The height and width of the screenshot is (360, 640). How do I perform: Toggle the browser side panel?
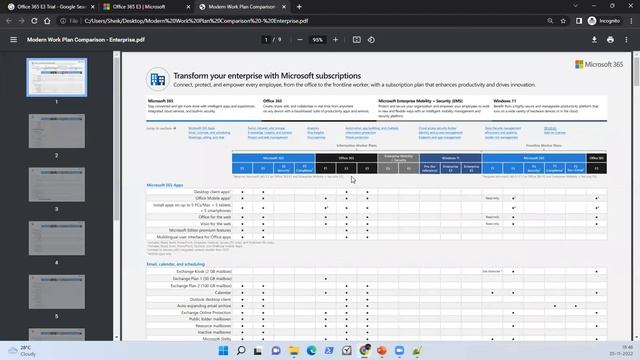point(579,21)
